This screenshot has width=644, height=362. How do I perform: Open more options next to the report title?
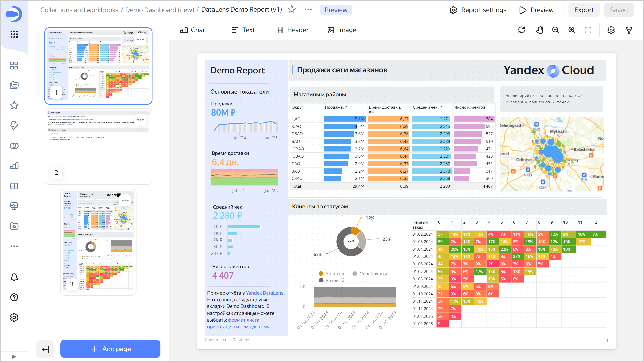coord(308,10)
